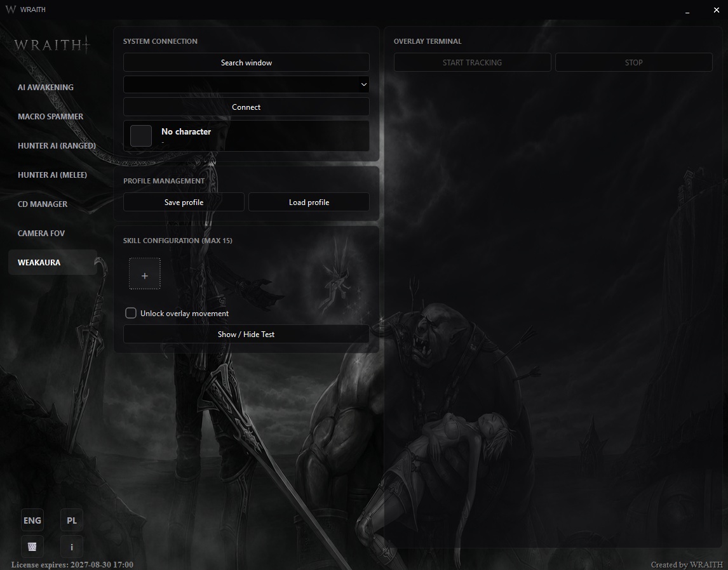Click the Connect button
728x570 pixels.
(x=246, y=107)
